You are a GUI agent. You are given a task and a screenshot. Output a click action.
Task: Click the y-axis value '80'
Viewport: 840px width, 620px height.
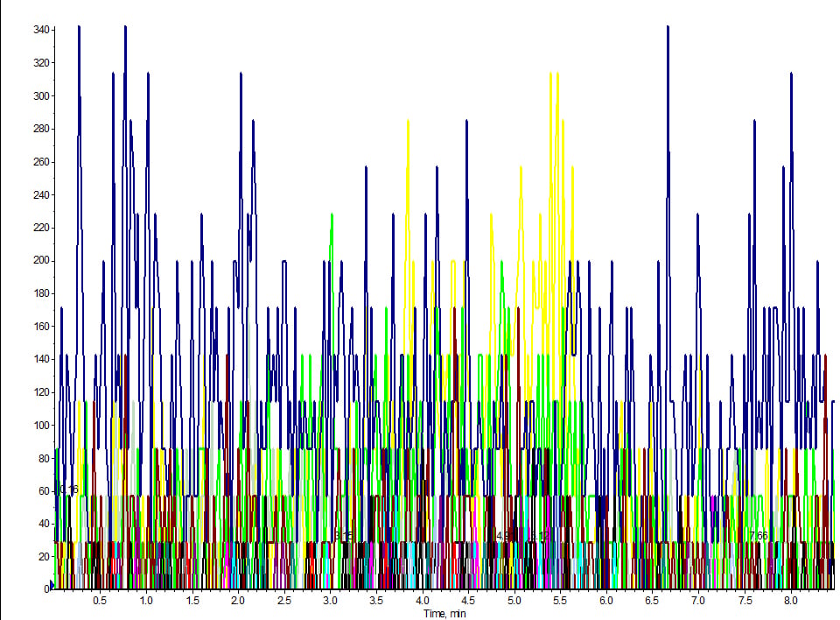tap(44, 458)
